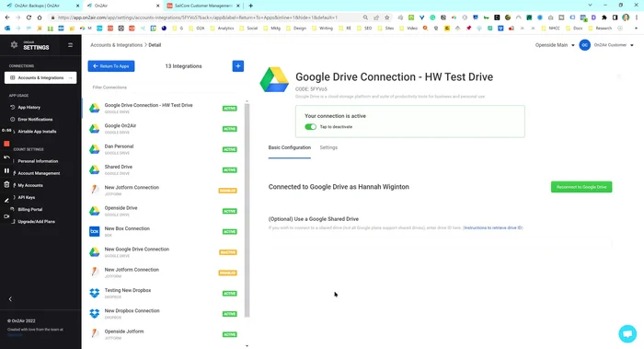This screenshot has width=644, height=349.
Task: Switch to the Settings tab
Action: pos(328,147)
